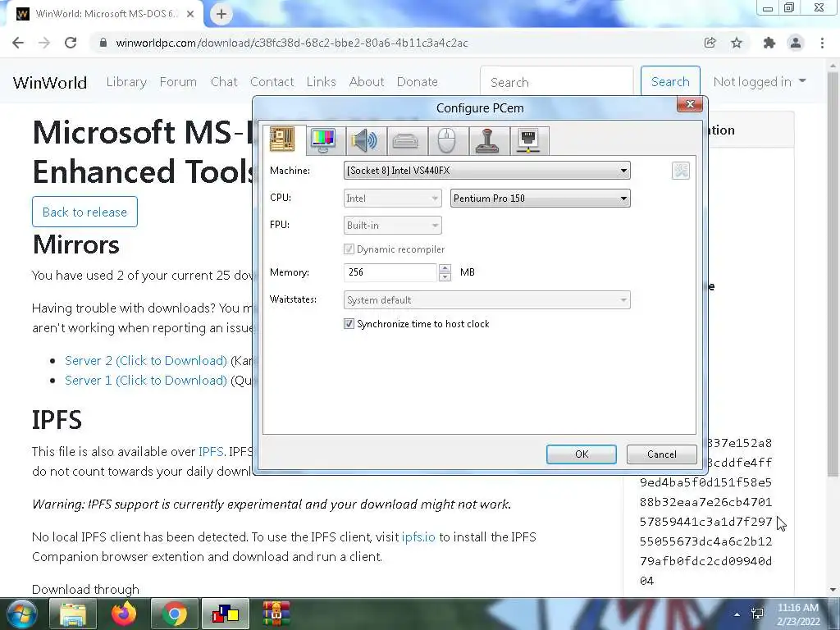The height and width of the screenshot is (630, 840).
Task: Open File Explorer from the taskbar
Action: pos(73,614)
